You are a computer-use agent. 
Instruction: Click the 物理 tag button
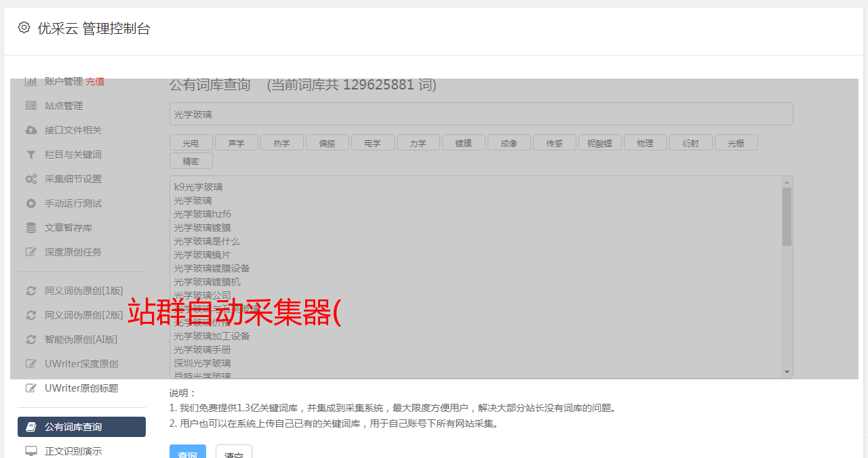[646, 142]
